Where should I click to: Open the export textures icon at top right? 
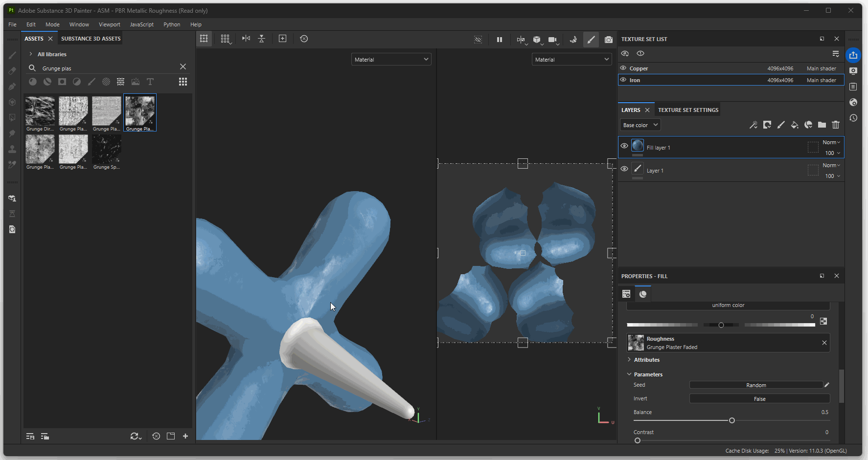pyautogui.click(x=853, y=55)
